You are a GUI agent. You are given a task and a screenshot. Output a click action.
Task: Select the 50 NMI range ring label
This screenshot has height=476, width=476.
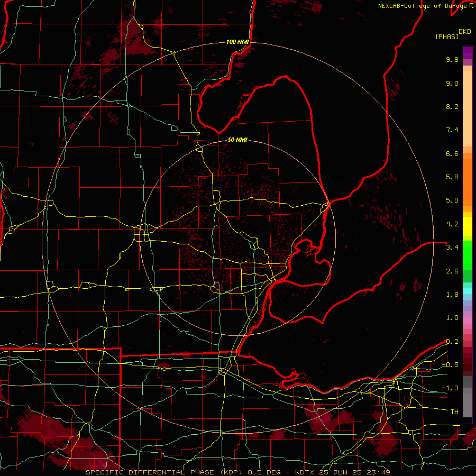coord(237,140)
